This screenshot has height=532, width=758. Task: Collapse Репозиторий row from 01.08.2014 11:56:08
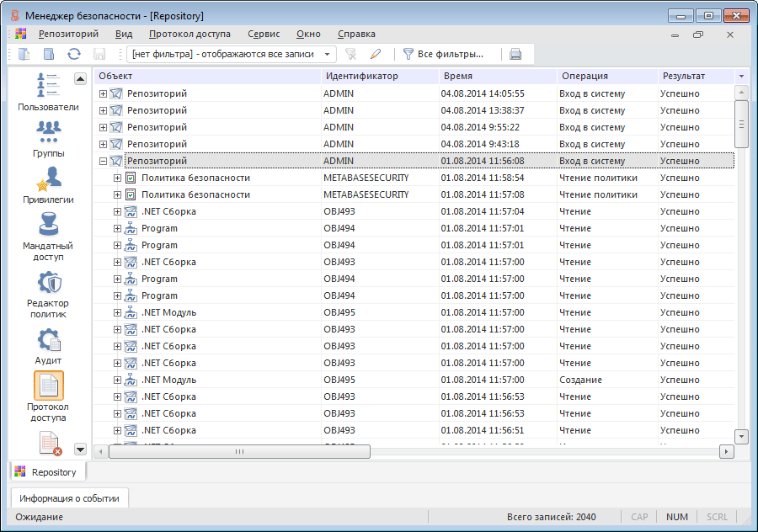click(x=103, y=161)
